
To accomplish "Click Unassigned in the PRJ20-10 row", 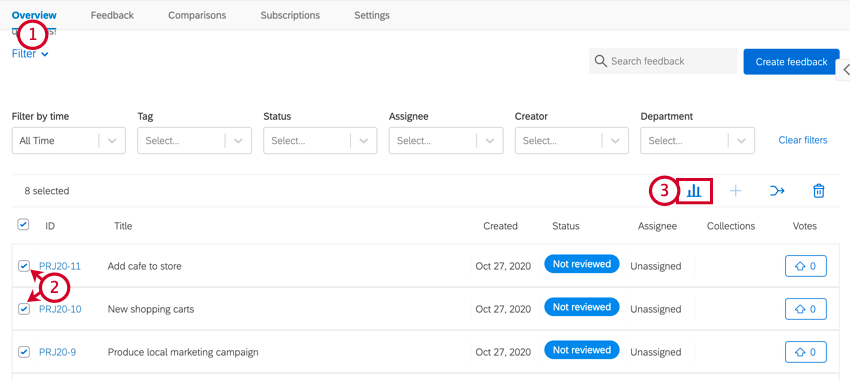I will coord(655,309).
